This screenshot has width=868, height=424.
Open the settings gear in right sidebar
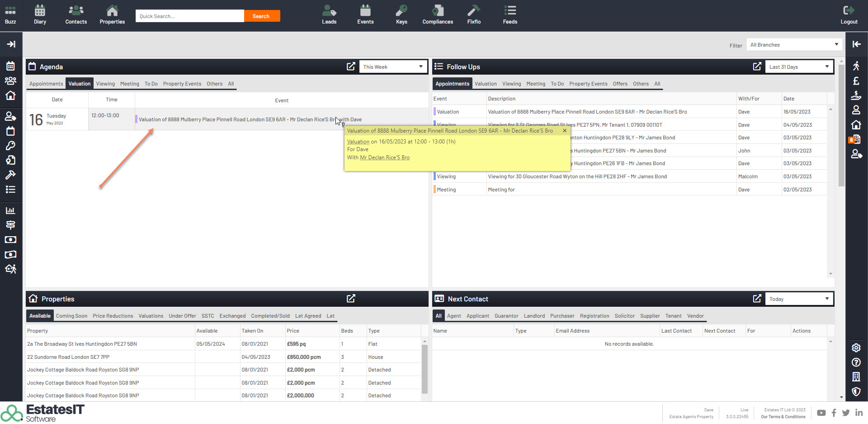click(856, 348)
